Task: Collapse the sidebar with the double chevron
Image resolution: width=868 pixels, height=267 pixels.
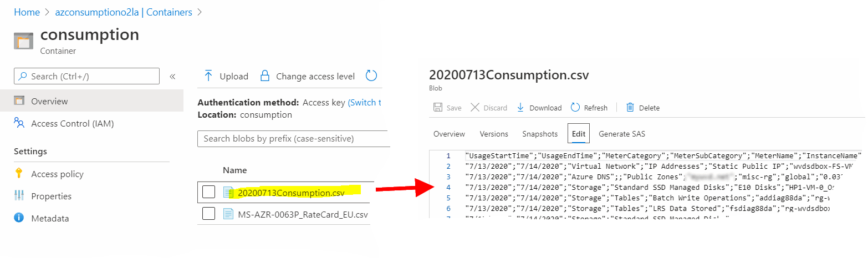Action: [172, 76]
